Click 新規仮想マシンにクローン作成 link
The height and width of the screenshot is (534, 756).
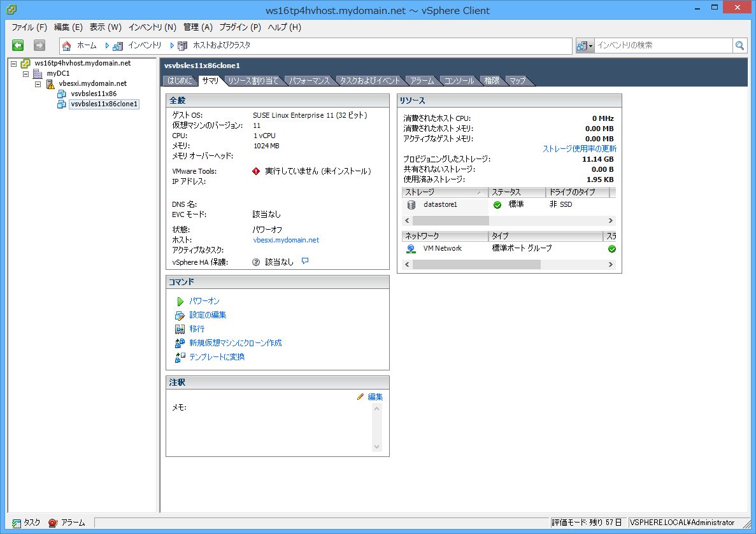click(235, 342)
